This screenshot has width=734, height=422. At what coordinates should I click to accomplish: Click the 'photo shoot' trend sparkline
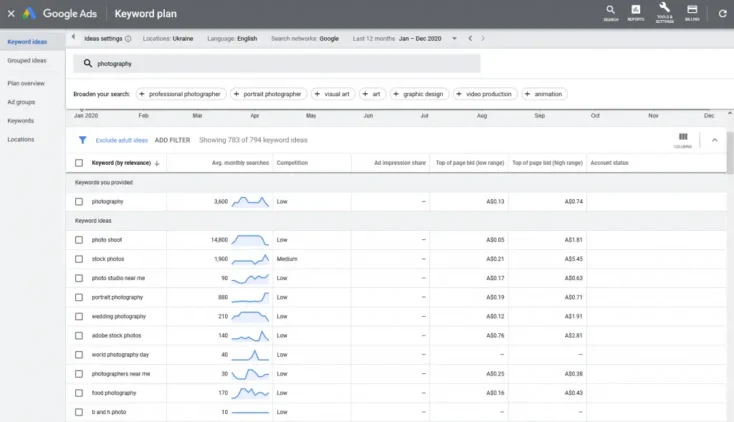250,240
